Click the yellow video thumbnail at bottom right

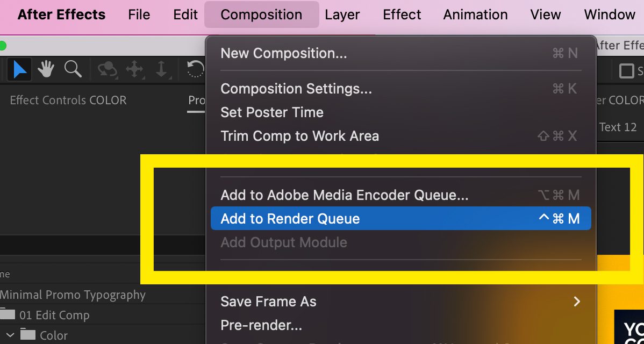(629, 328)
